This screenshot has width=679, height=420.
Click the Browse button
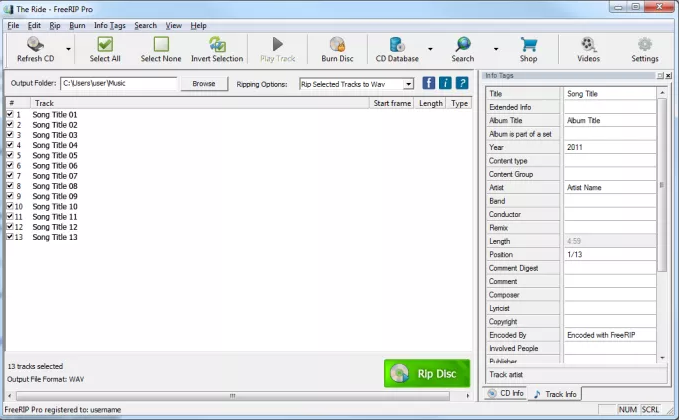tap(204, 84)
